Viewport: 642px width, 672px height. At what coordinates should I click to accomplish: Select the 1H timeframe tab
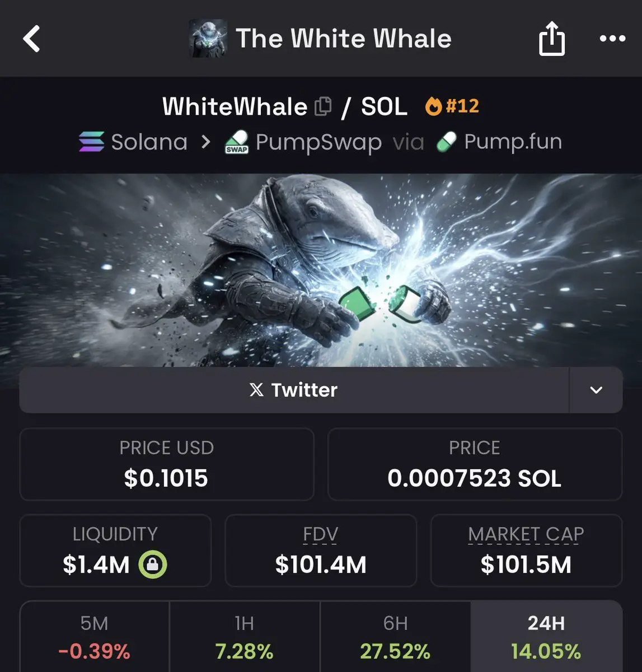[x=245, y=637]
